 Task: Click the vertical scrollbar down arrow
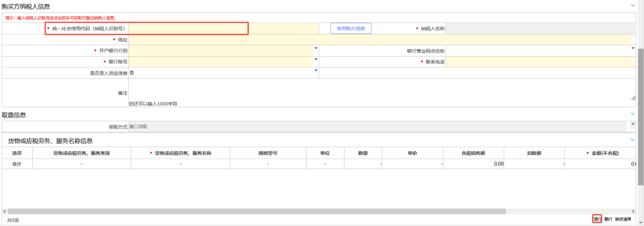click(640, 222)
